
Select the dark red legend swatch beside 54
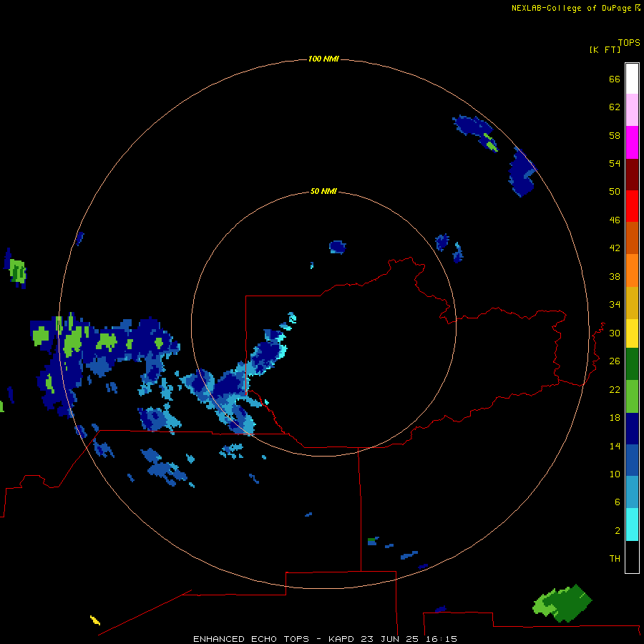(x=632, y=174)
